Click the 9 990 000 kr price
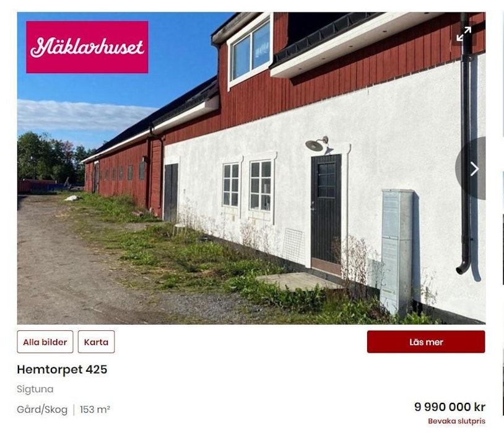504x435 pixels. click(450, 406)
